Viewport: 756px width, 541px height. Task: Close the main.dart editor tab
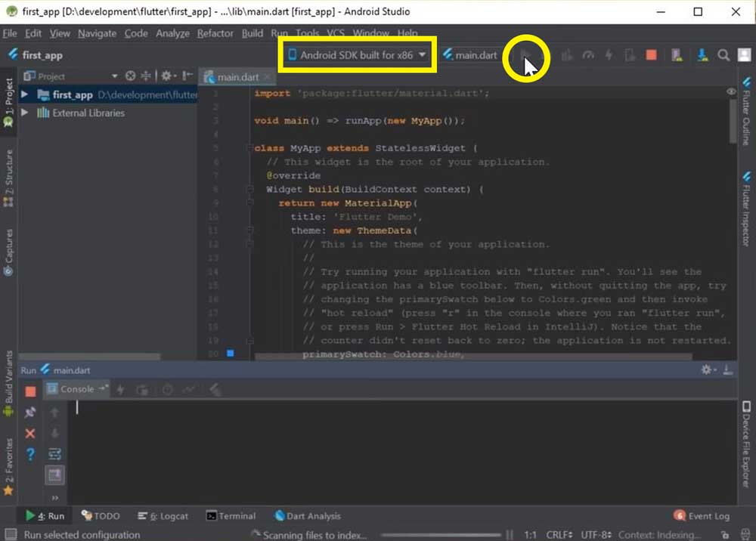click(x=268, y=77)
